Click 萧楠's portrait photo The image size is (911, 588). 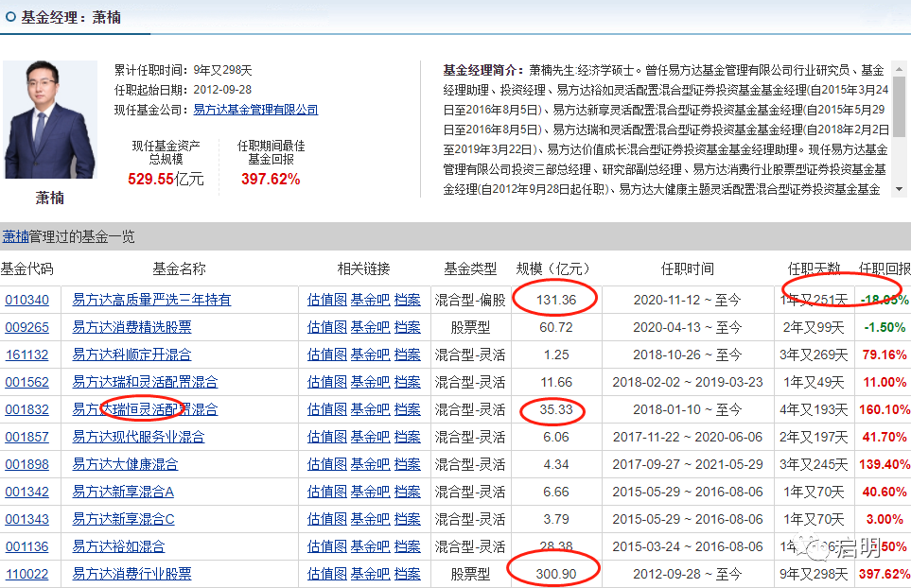(x=50, y=119)
